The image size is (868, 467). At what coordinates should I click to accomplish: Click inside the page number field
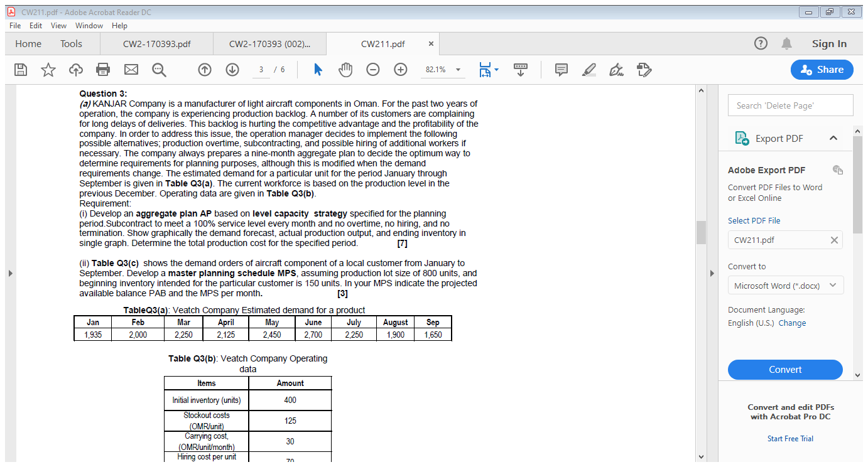[x=261, y=70]
